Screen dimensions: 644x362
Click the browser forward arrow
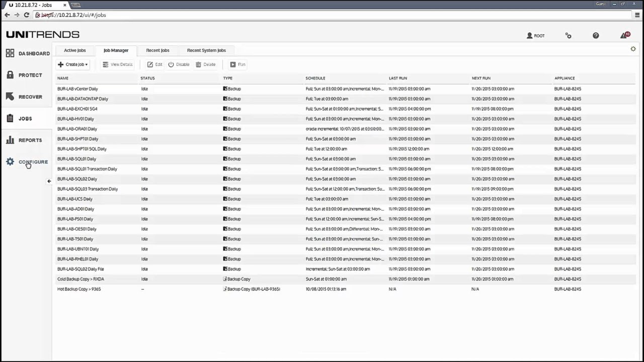(17, 15)
